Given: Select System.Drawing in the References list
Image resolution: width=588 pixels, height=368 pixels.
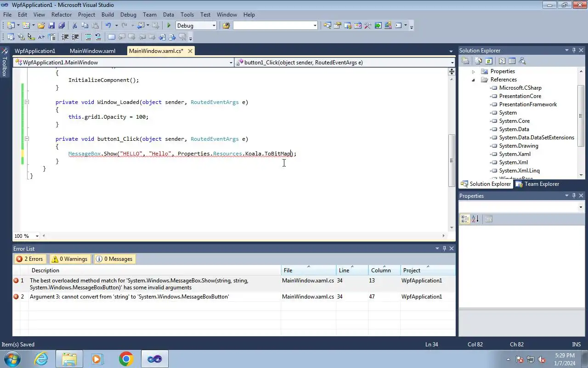Looking at the screenshot, I should click(x=519, y=146).
